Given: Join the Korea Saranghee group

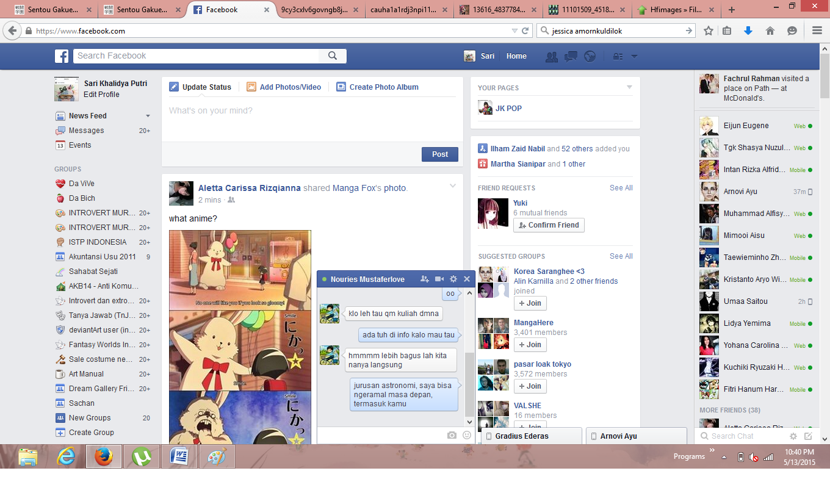Looking at the screenshot, I should [x=530, y=303].
